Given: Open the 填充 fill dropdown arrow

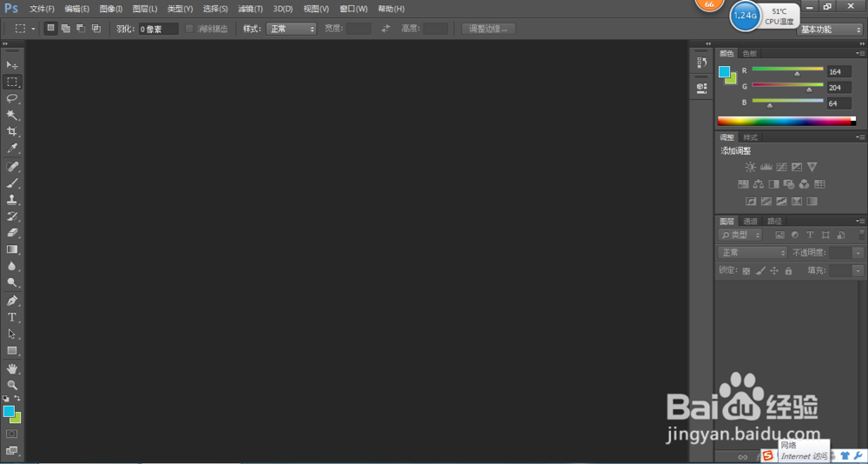Looking at the screenshot, I should coord(858,271).
